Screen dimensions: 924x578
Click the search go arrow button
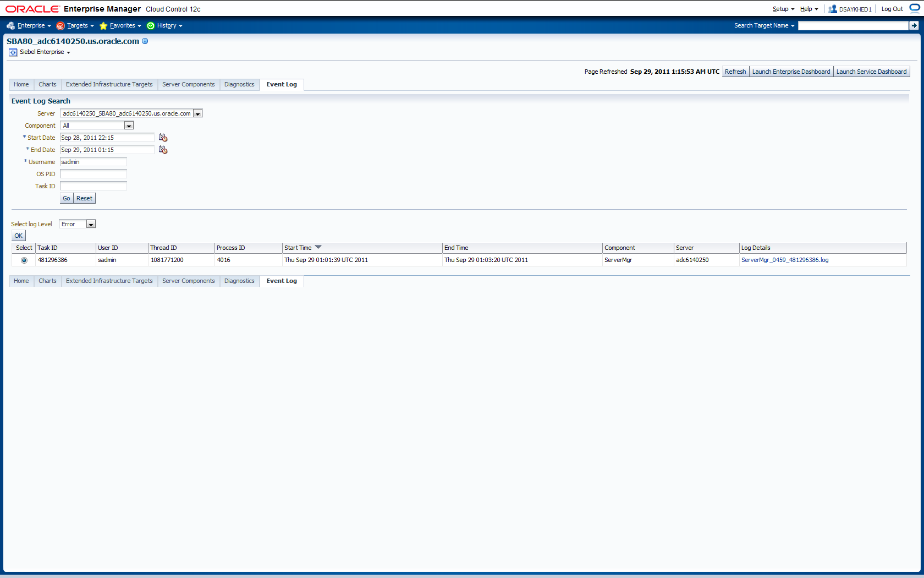914,25
